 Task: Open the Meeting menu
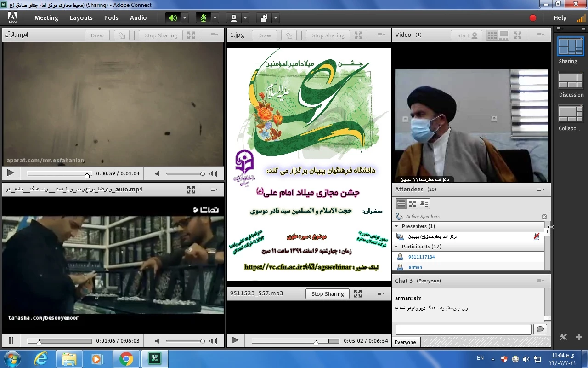pos(46,18)
